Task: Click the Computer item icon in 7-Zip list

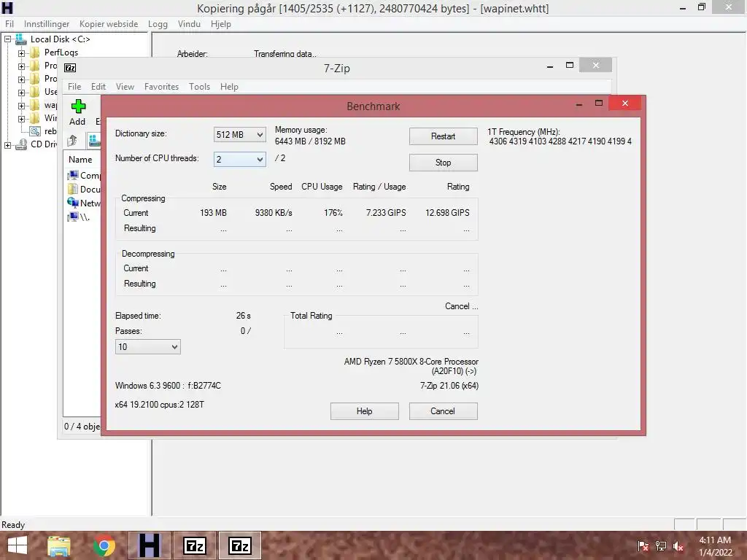Action: 73,175
